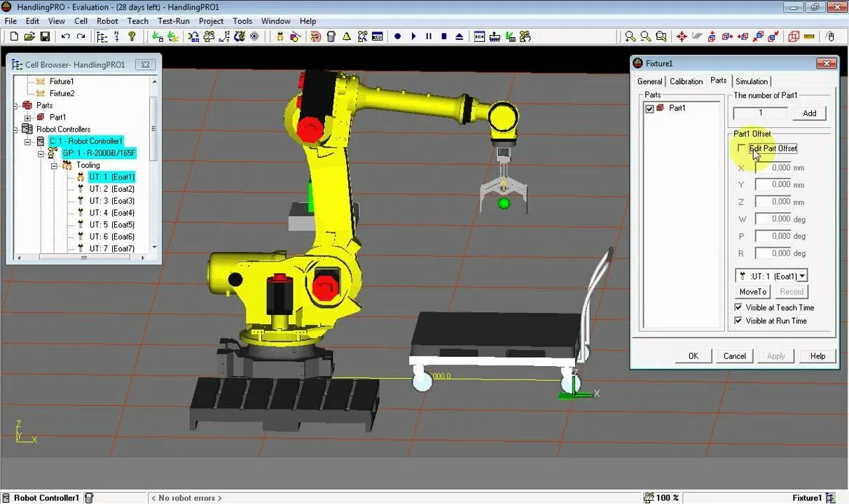This screenshot has width=849, height=504.
Task: Click the Eject/reset triangle toolbar icon
Action: tap(460, 36)
